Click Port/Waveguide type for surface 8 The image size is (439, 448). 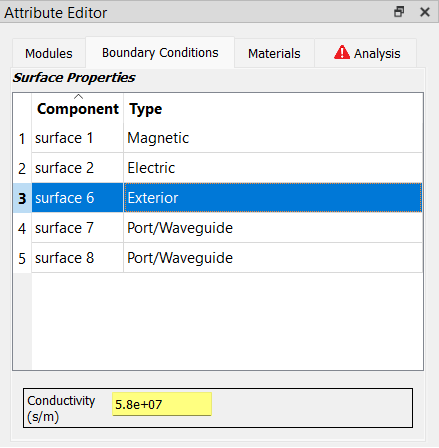click(x=273, y=258)
